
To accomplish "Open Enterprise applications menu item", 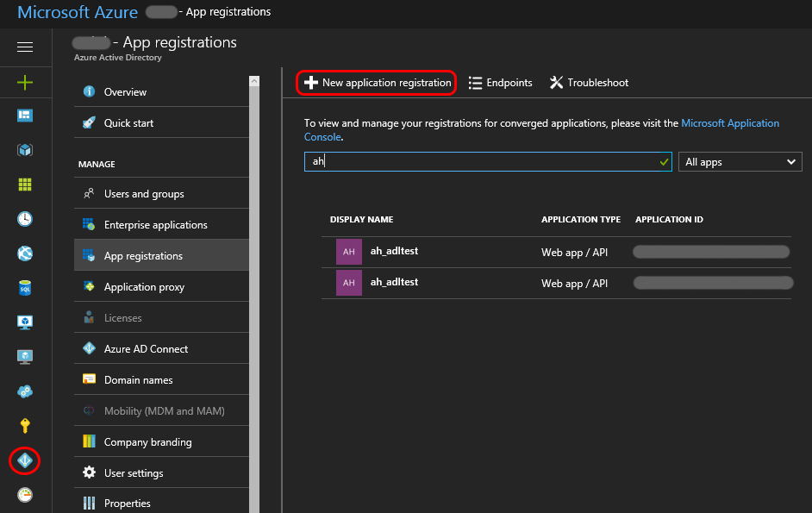I will tap(161, 224).
